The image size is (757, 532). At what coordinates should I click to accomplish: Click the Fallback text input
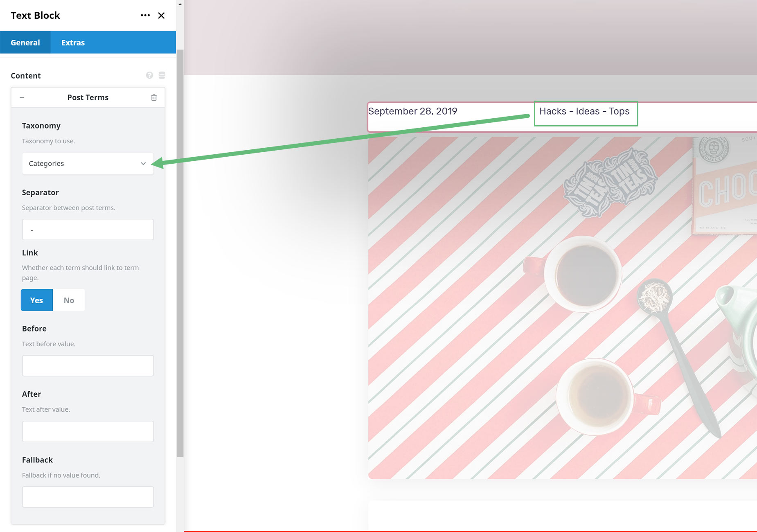[x=88, y=497]
